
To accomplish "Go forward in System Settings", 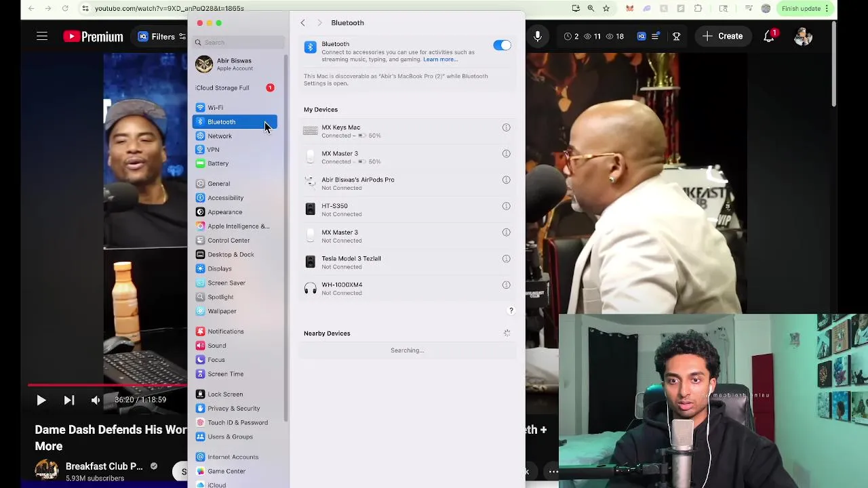I will (x=319, y=23).
